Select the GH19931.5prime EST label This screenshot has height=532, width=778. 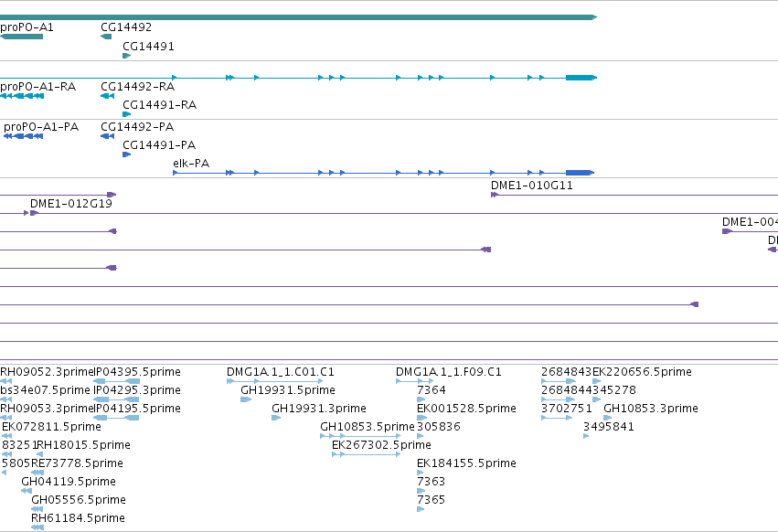pyautogui.click(x=288, y=390)
